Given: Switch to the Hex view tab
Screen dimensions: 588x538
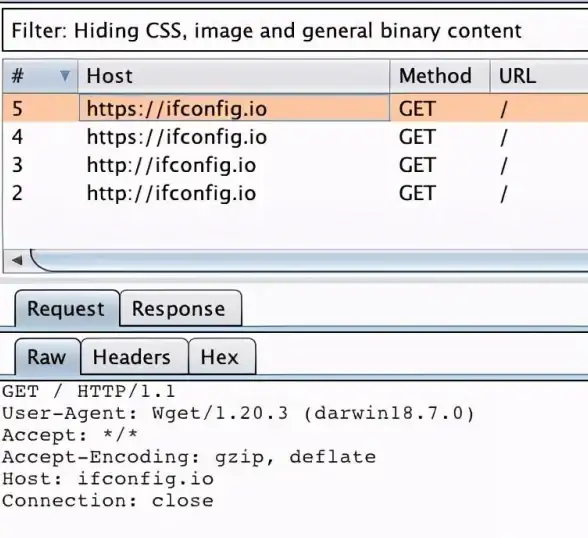Looking at the screenshot, I should coord(222,357).
